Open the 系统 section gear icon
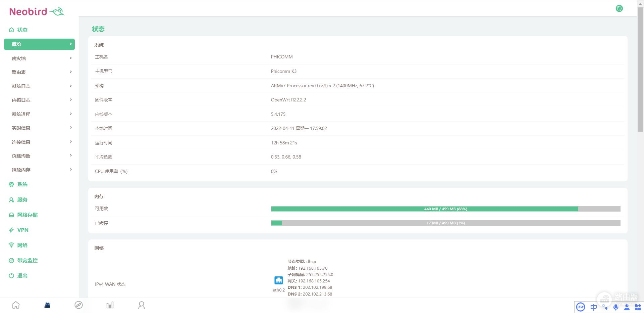 click(x=11, y=184)
